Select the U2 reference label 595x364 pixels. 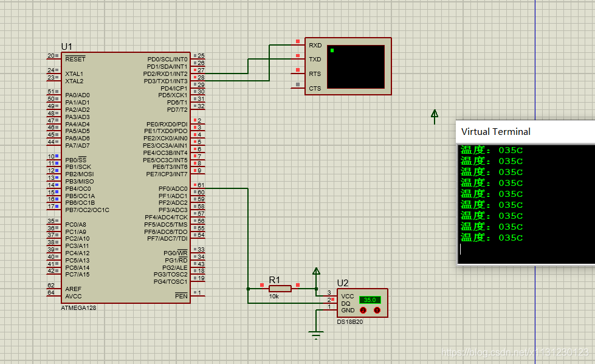[x=343, y=283]
